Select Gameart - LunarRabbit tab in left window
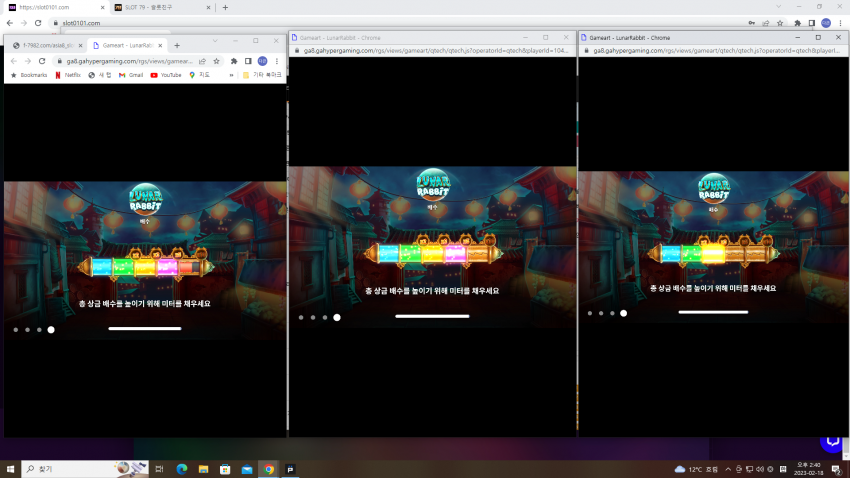850x478 pixels. tap(127, 46)
